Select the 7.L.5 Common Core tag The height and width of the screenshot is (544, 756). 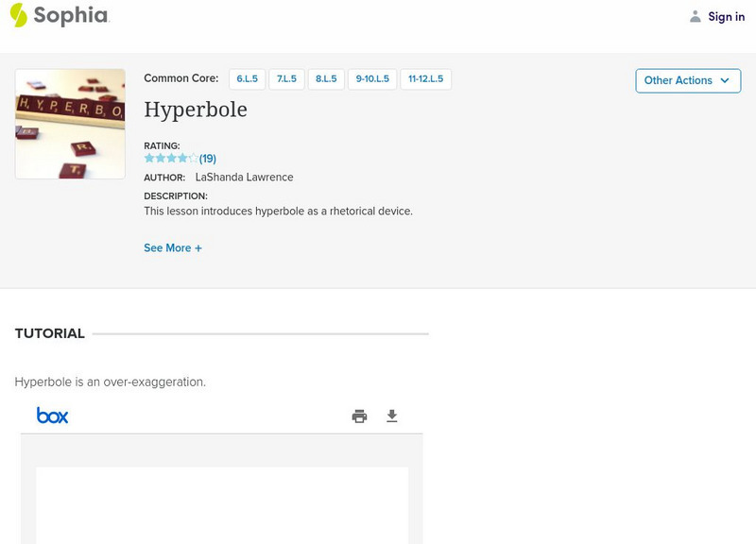click(x=286, y=79)
